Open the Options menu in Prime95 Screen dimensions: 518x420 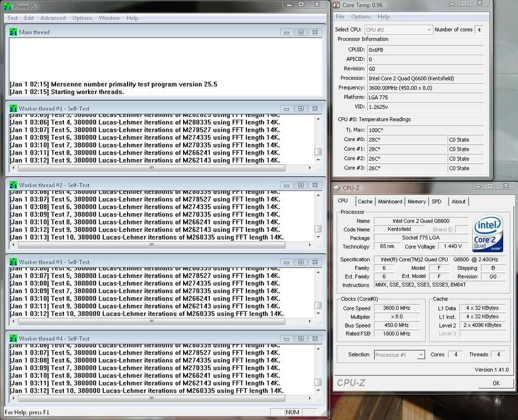pos(82,18)
